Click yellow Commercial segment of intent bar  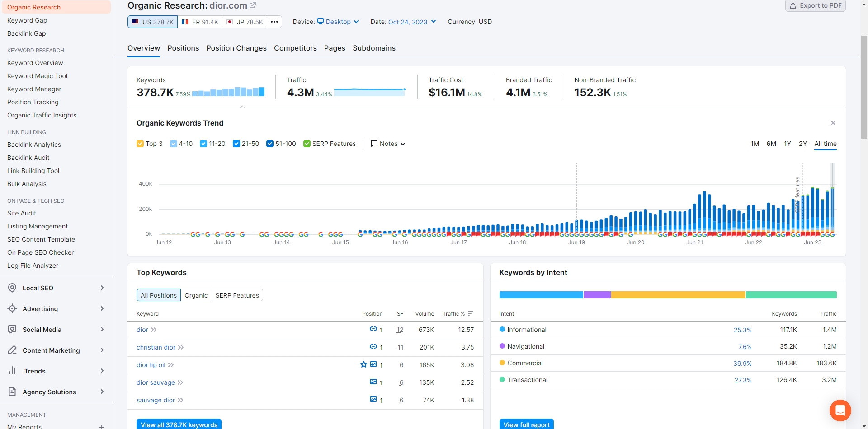pyautogui.click(x=678, y=295)
